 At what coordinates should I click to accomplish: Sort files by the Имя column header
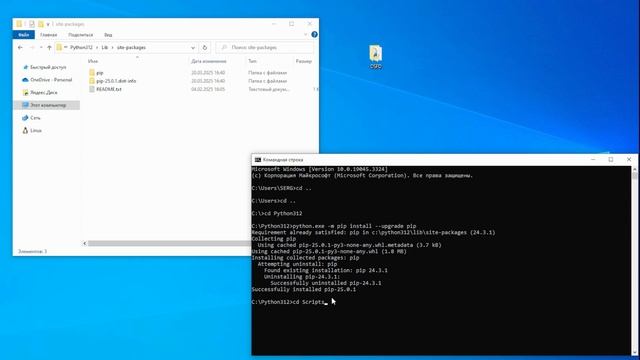coord(93,61)
